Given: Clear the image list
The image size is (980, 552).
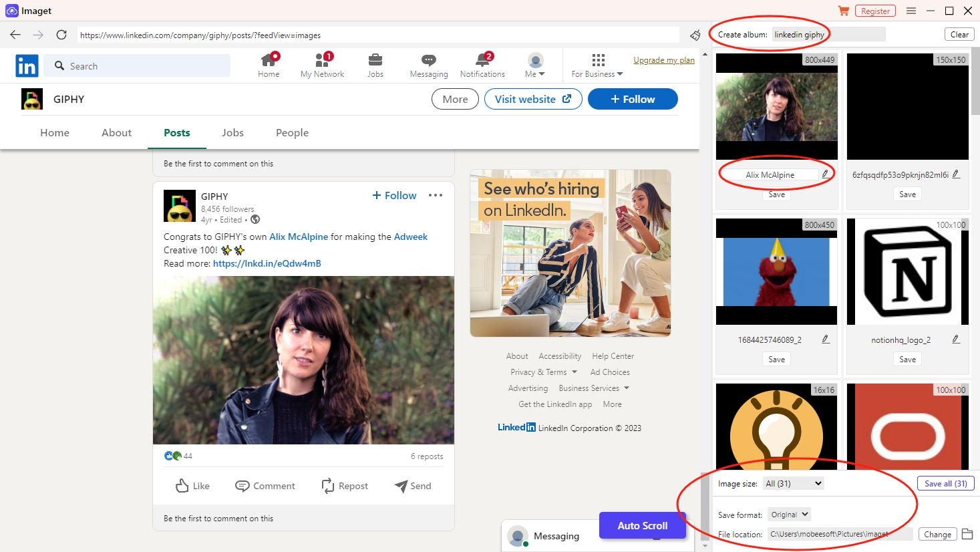Looking at the screenshot, I should click(959, 34).
